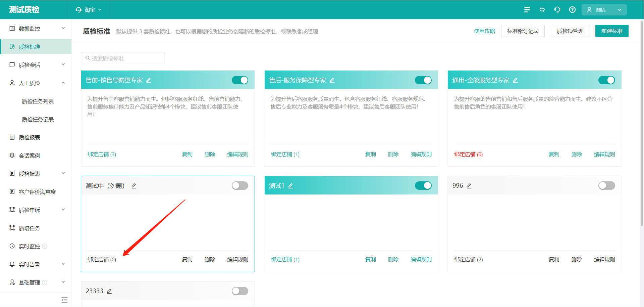Expand the 质检申诉 sidebar menu
644x307 pixels.
tap(63, 210)
